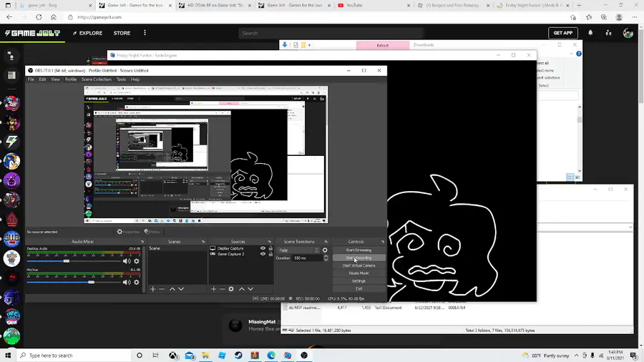The width and height of the screenshot is (644, 362).
Task: Refresh the browser page
Action: 39,17
